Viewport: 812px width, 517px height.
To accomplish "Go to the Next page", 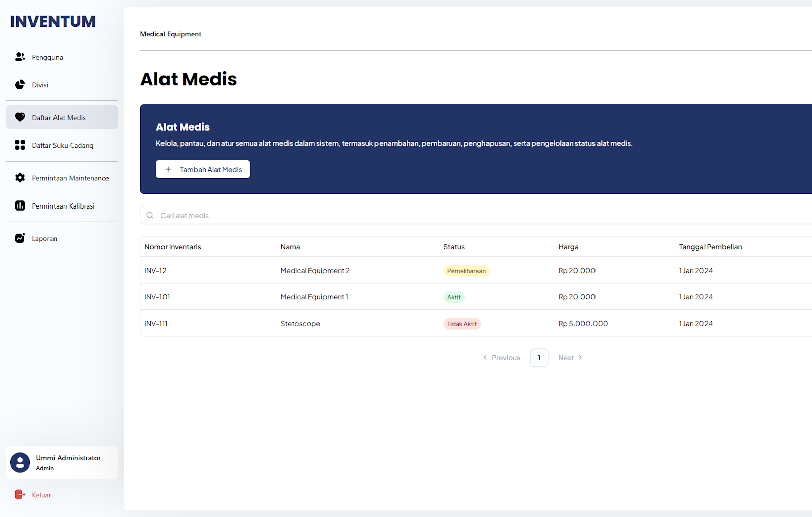I will [570, 358].
